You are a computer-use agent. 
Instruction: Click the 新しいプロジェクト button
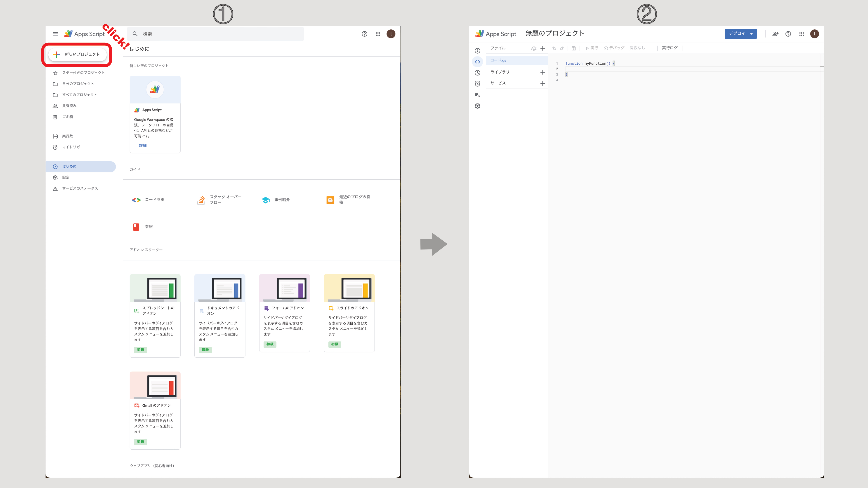click(x=78, y=54)
